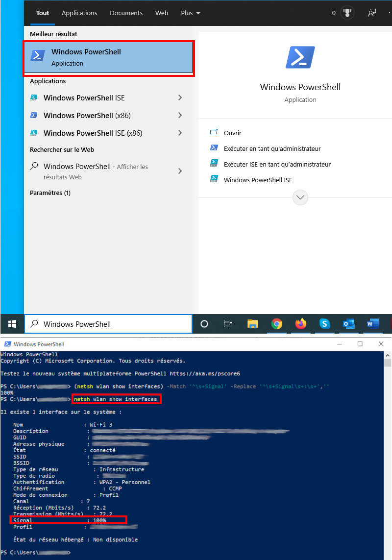392x560 pixels.
Task: Click the Ouvrir open icon
Action: pos(214,132)
